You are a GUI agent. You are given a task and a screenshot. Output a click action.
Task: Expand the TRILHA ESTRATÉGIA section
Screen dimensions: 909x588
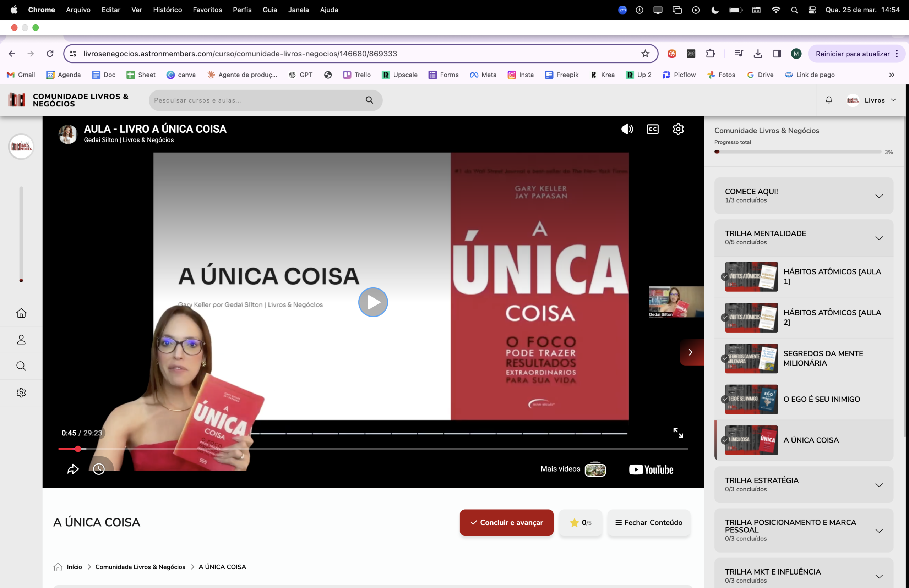click(x=804, y=484)
